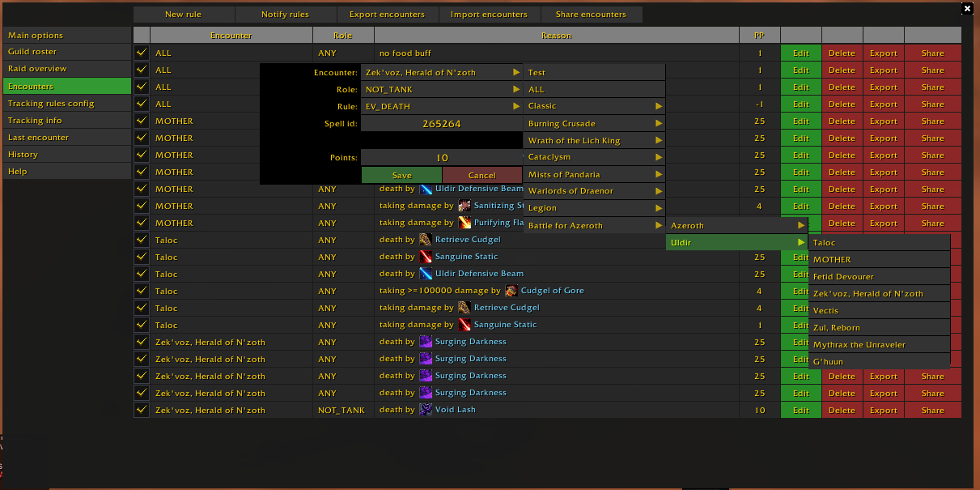This screenshot has height=490, width=980.
Task: Click the Spell id input field
Action: tap(441, 124)
